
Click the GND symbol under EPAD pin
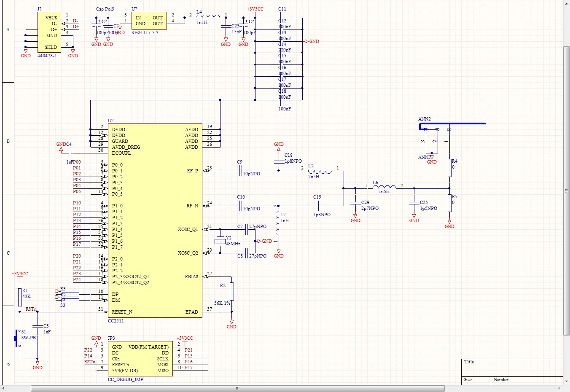(x=231, y=325)
